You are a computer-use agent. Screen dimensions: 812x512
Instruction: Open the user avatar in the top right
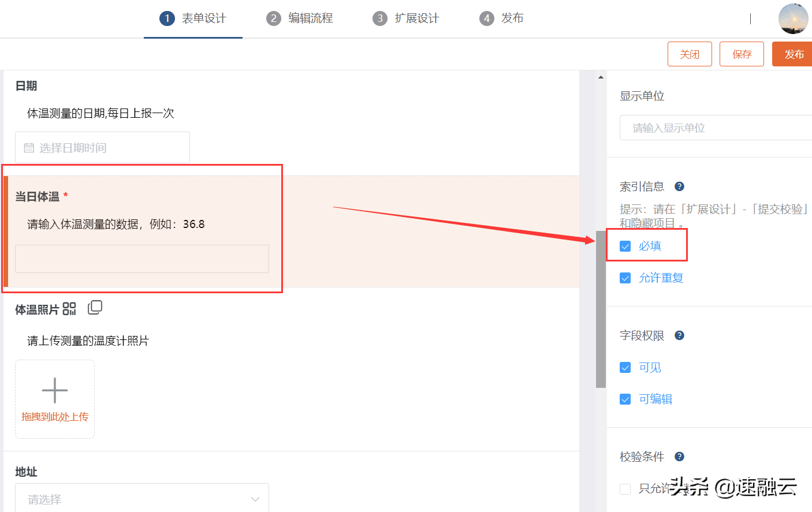click(793, 18)
